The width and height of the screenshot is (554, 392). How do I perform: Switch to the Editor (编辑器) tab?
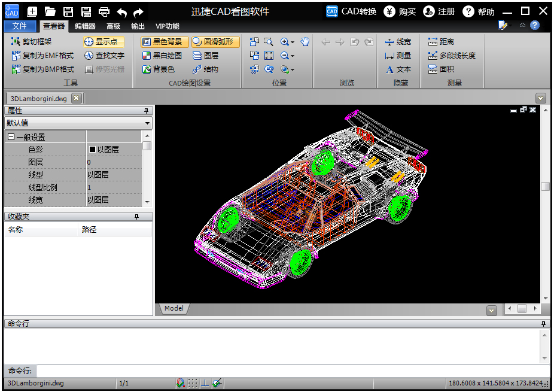[x=85, y=26]
